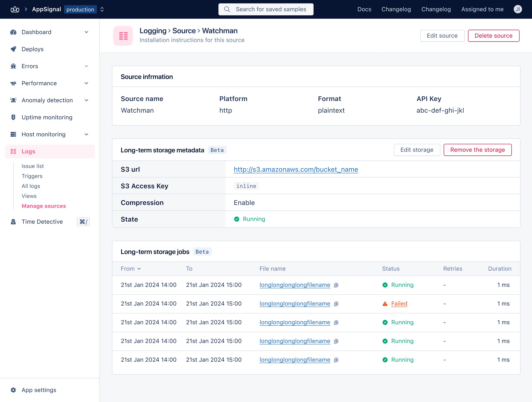
Task: Click the Time Detective icon
Action: point(13,222)
